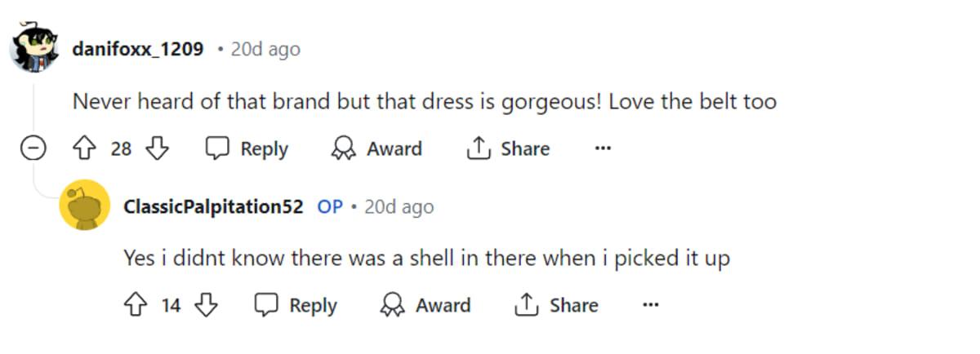Image resolution: width=980 pixels, height=354 pixels.
Task: Share ClassicPalpitation52's reply
Action: [x=556, y=305]
